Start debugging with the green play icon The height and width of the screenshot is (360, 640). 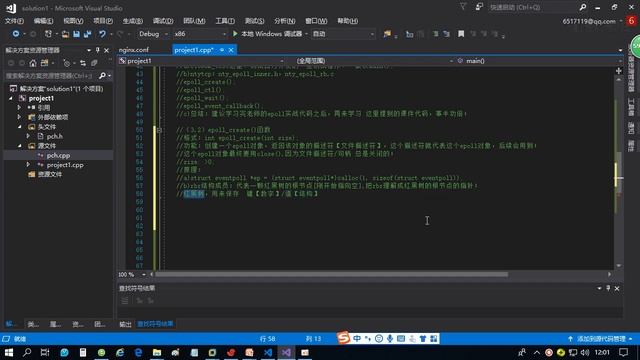coord(235,34)
